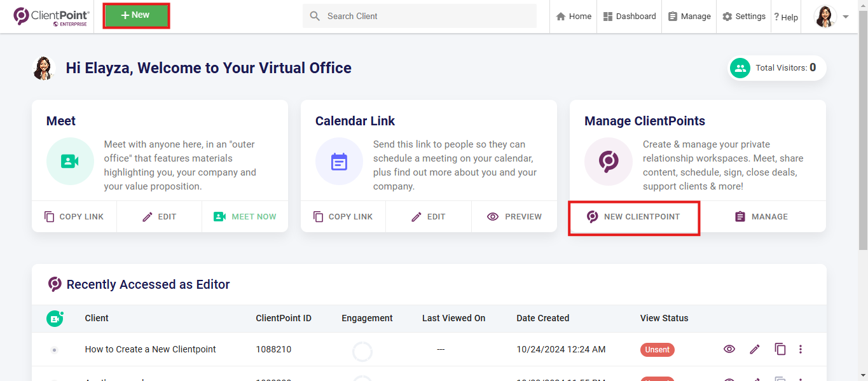Open more options for ClientPoint 1088210

[x=801, y=349]
